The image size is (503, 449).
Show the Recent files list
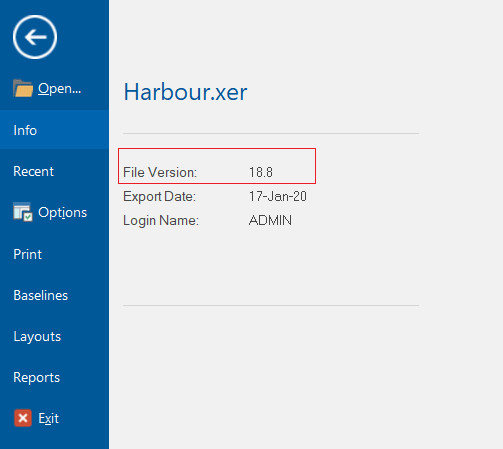(33, 171)
